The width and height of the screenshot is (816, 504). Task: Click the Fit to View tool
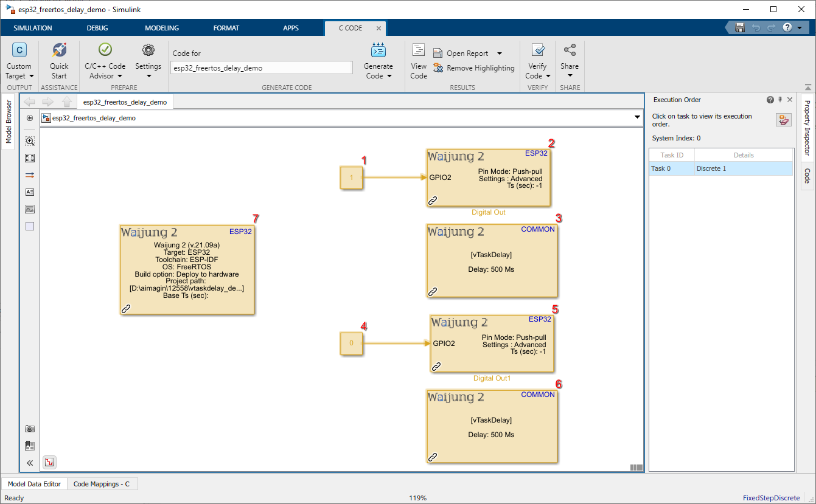pos(30,158)
